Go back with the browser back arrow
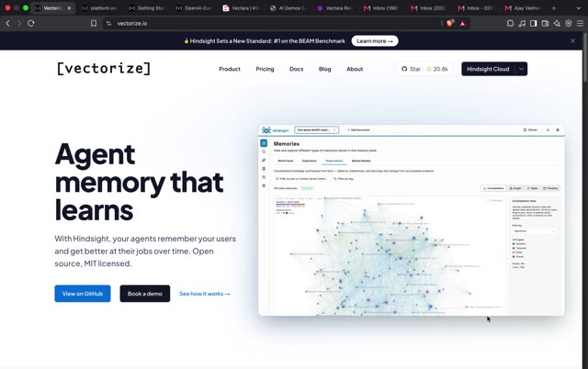The width and height of the screenshot is (588, 369). tap(8, 23)
